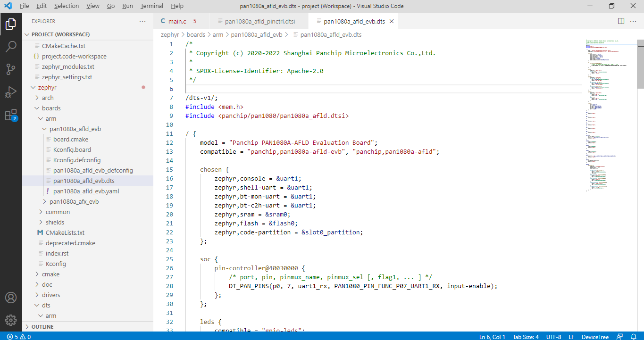This screenshot has height=340, width=644.
Task: Open the Selection menu
Action: pyautogui.click(x=67, y=6)
